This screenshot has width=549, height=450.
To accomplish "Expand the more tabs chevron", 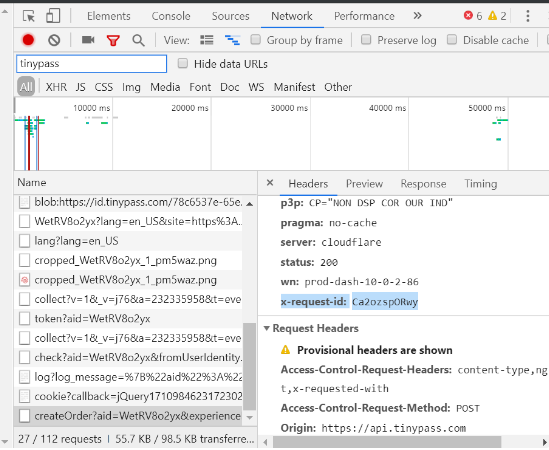I will pos(417,16).
